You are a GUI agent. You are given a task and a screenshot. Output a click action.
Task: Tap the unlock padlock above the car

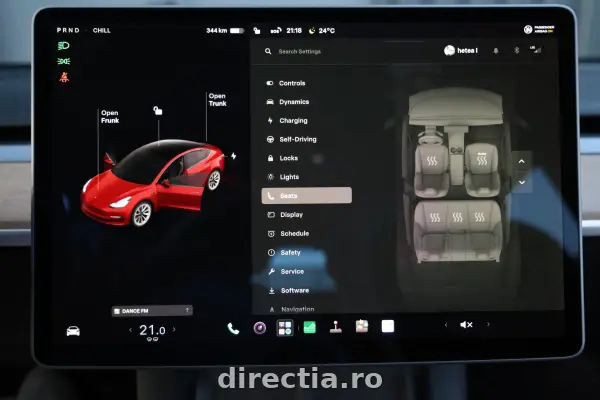(x=158, y=111)
